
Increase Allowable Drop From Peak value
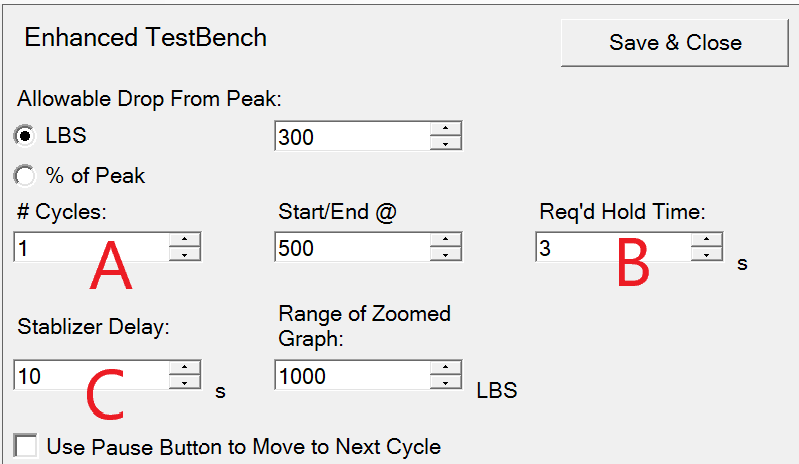445,129
